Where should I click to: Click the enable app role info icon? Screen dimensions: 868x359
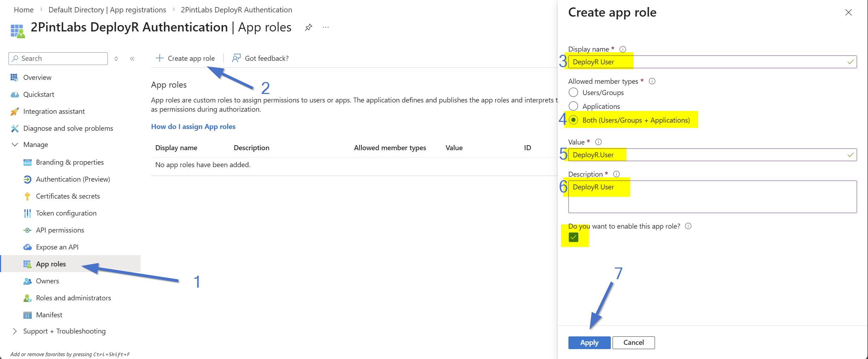coord(688,226)
